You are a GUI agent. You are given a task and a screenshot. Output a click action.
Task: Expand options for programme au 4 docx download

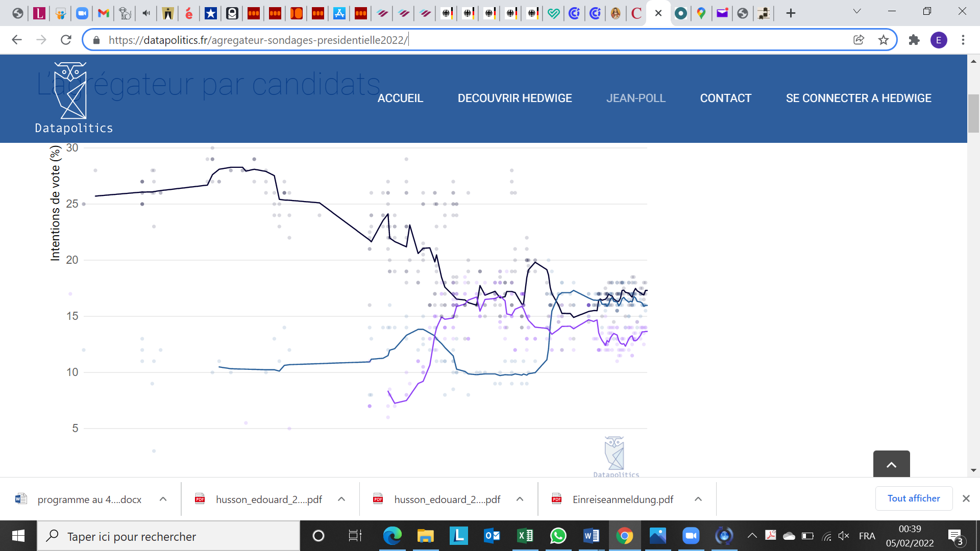click(x=163, y=499)
